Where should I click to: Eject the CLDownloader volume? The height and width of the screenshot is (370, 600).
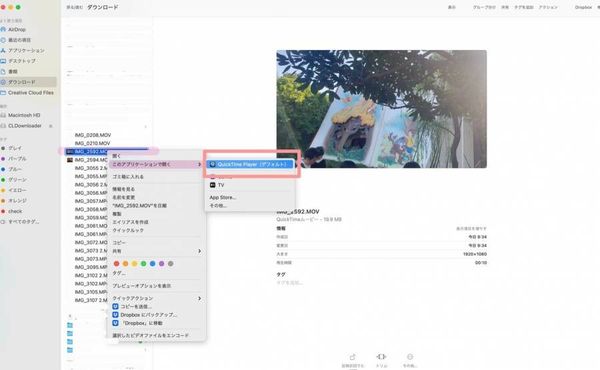click(51, 126)
